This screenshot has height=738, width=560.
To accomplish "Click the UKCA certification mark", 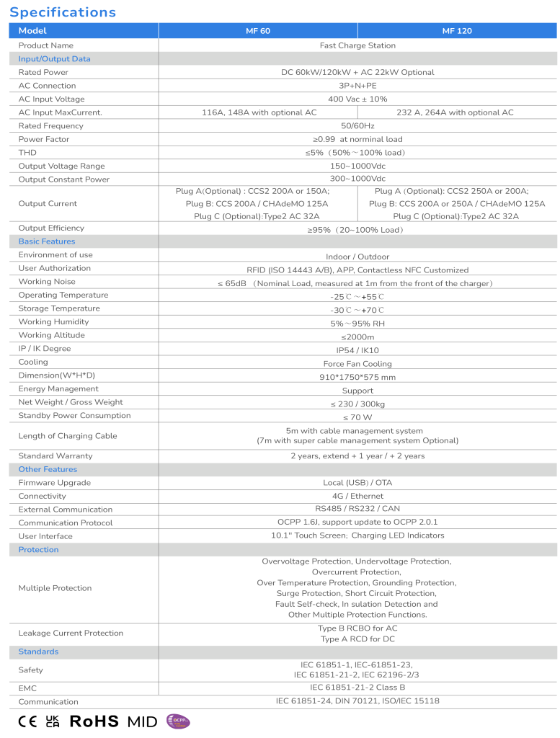I will point(53,721).
